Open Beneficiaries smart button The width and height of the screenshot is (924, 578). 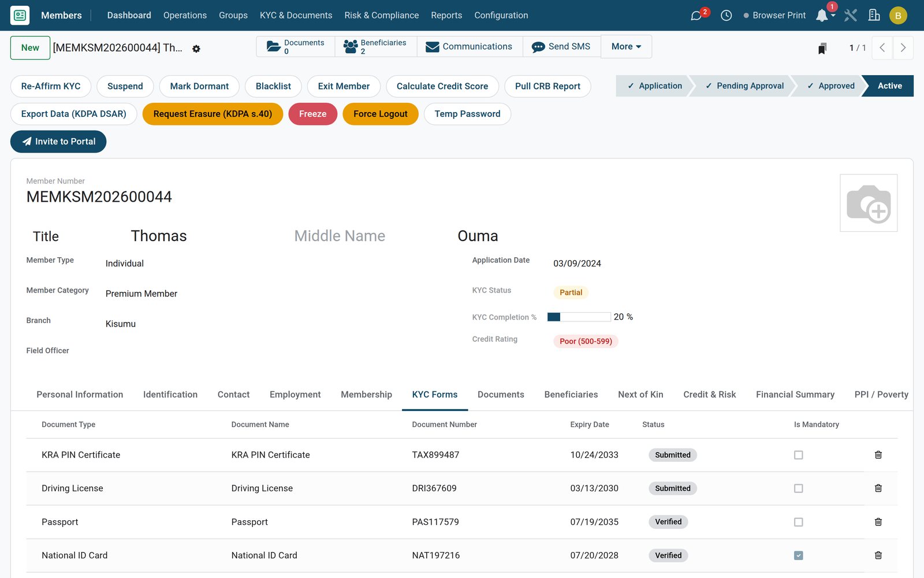tap(375, 47)
